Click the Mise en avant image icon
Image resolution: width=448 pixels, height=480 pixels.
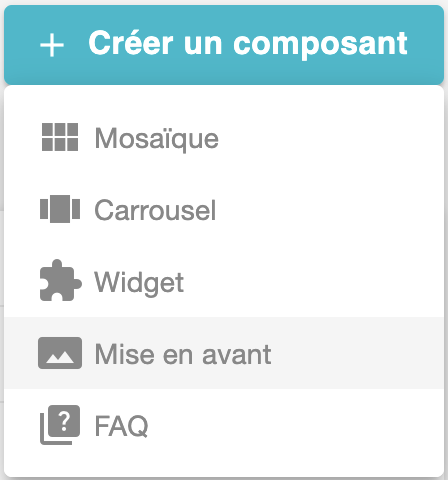point(60,353)
